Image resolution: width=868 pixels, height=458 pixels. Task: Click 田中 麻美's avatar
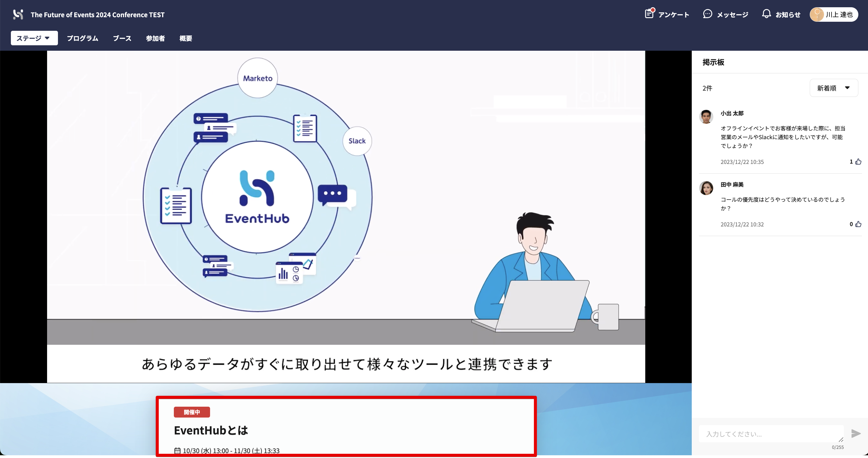click(706, 188)
